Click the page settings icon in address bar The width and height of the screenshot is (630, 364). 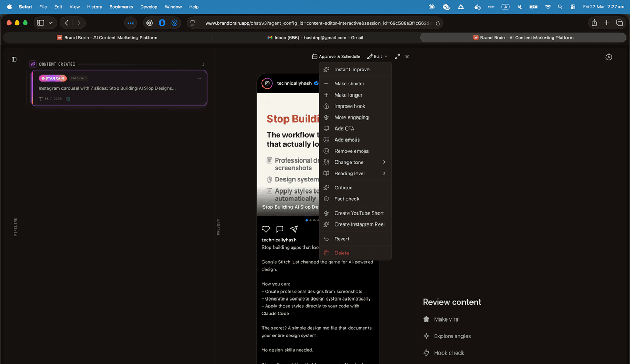pos(193,23)
